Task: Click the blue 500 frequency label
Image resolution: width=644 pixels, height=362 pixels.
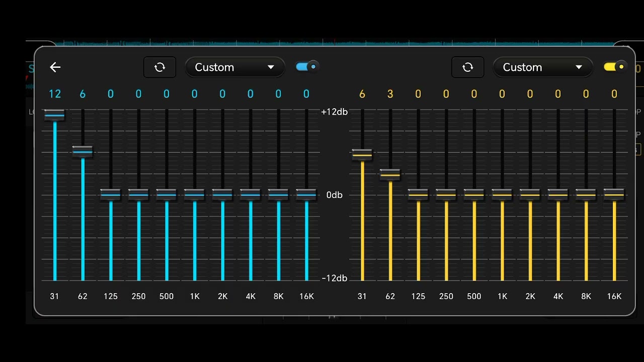Action: pyautogui.click(x=167, y=296)
